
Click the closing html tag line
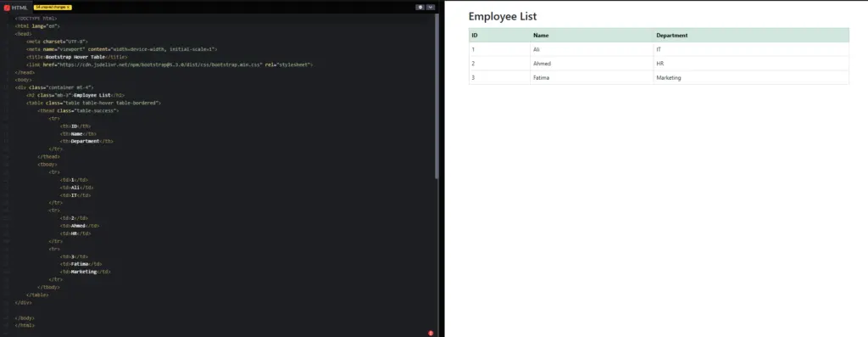click(25, 325)
